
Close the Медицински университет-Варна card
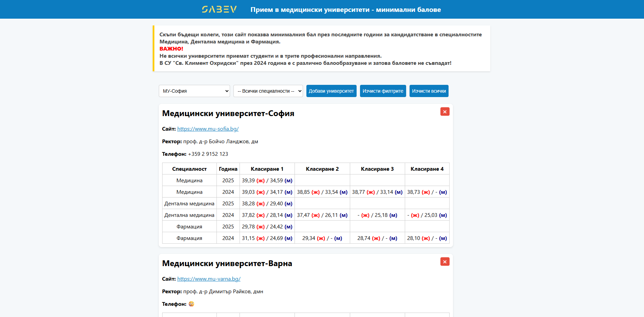[444, 262]
